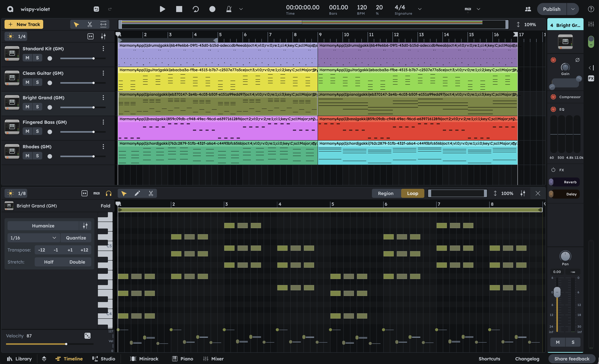
Task: Switch to Region mode
Action: coord(386,193)
